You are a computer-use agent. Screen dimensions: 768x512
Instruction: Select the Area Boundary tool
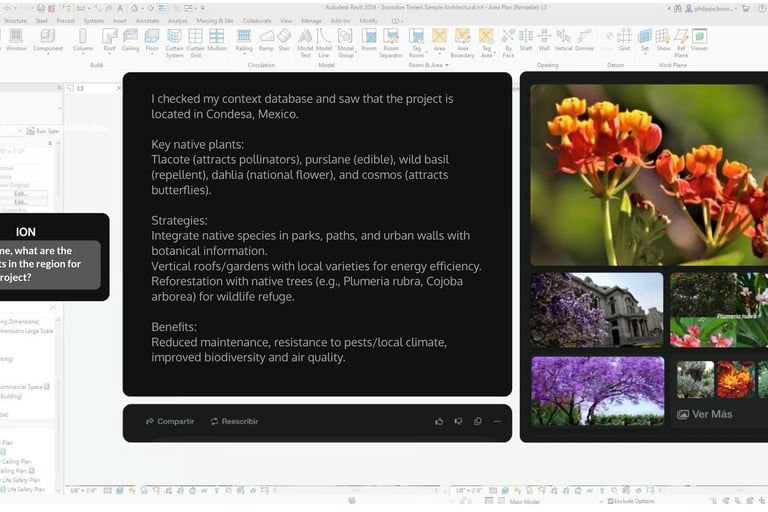(462, 43)
